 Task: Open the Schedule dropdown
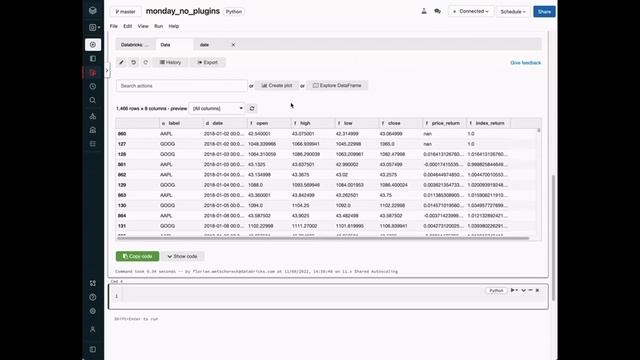(513, 11)
